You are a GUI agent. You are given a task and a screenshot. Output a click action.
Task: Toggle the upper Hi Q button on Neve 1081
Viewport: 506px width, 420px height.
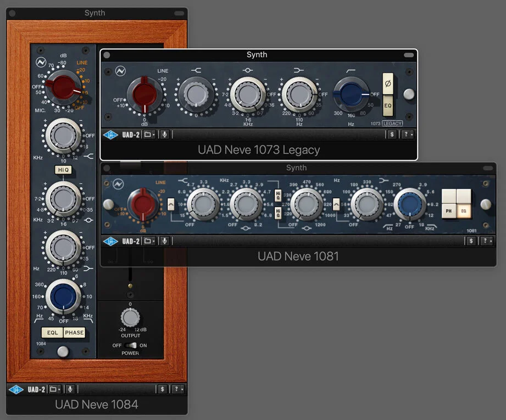[x=278, y=195]
